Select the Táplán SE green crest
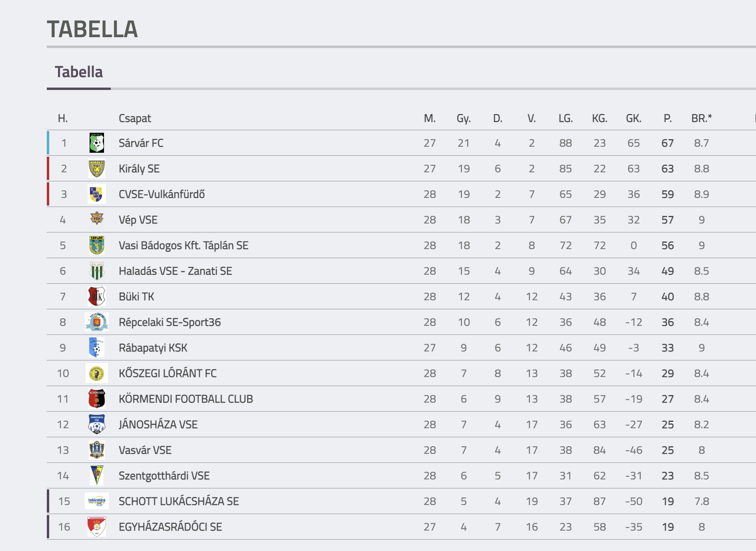The height and width of the screenshot is (551, 756). [x=96, y=245]
